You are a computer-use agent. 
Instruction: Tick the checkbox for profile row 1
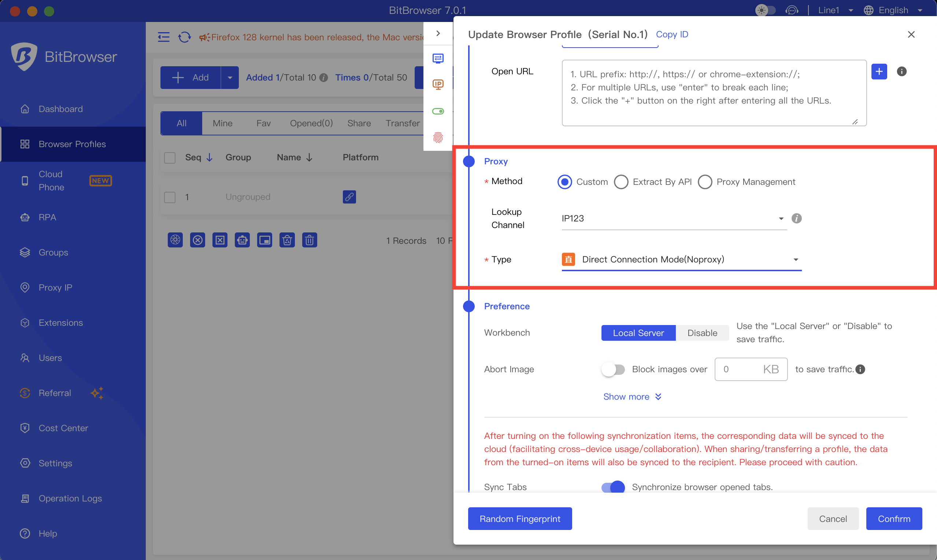click(x=170, y=197)
